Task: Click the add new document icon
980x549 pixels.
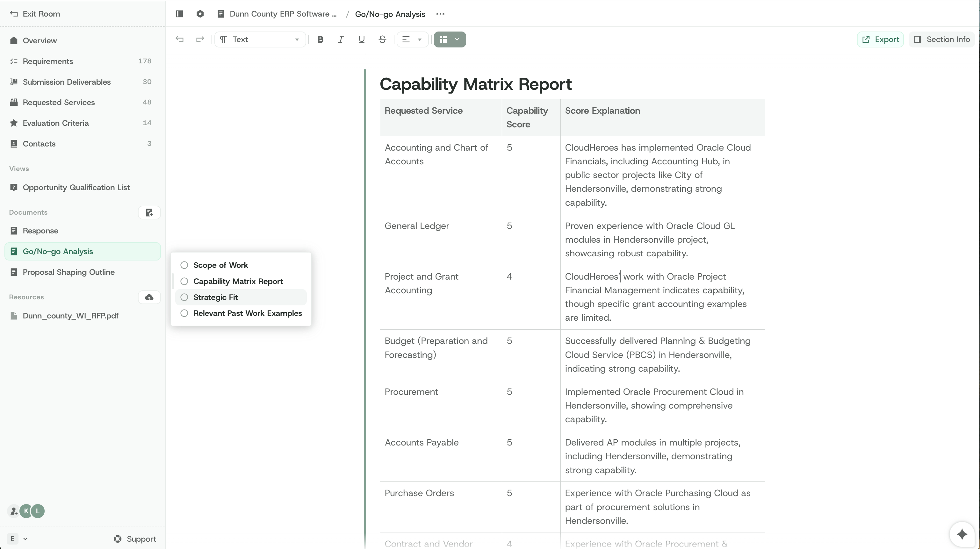Action: point(149,212)
